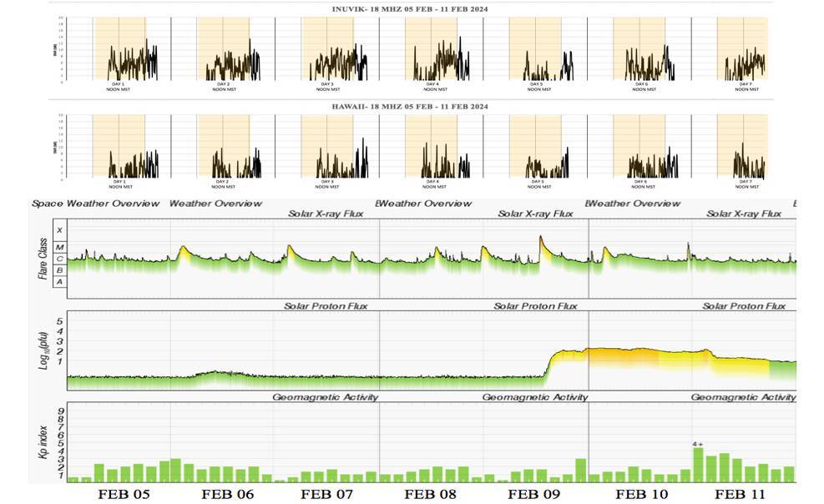Select the FEB 10 date label
This screenshot has height=504, width=824.
(641, 494)
